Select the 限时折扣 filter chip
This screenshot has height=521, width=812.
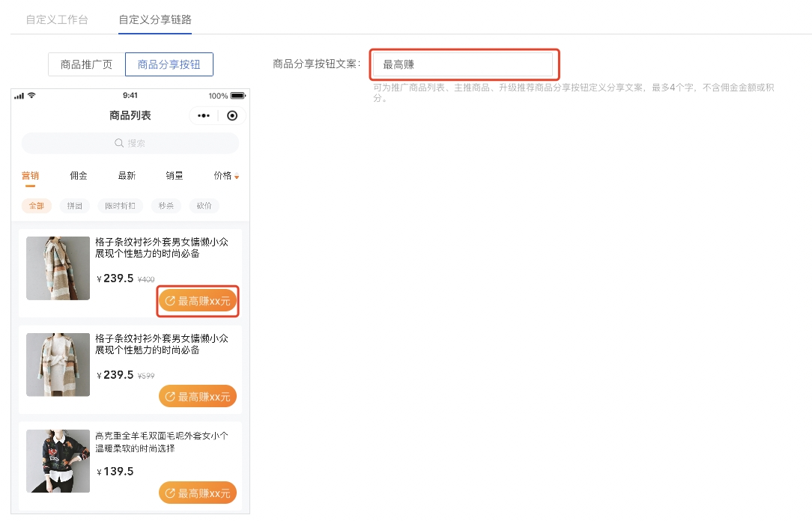(120, 206)
